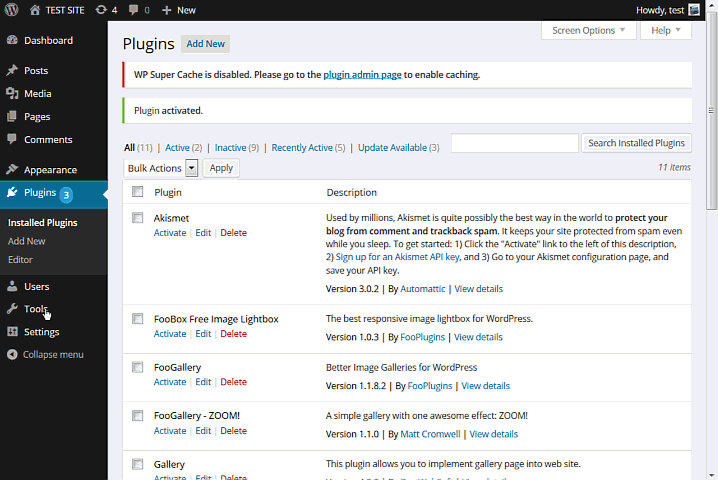Activate the Akismet plugin
The width and height of the screenshot is (718, 480).
coord(170,233)
